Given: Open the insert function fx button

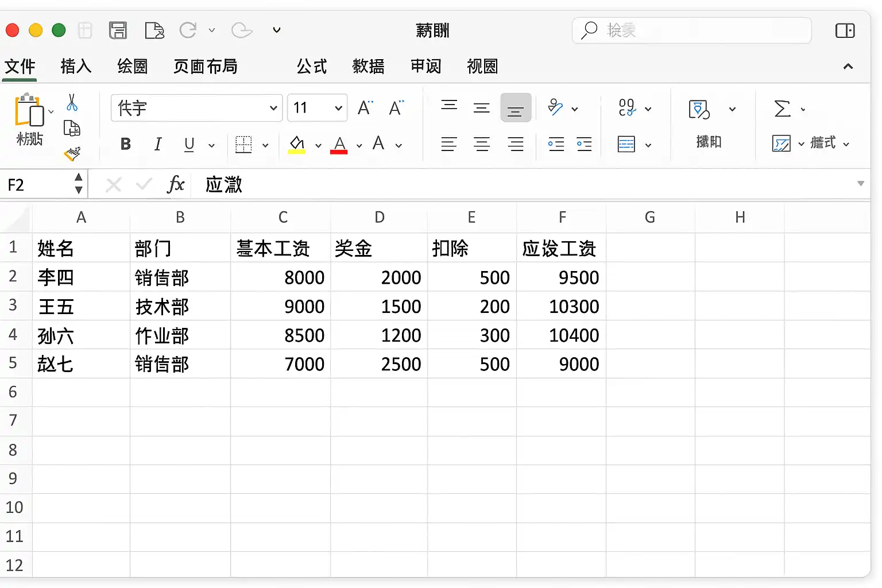Looking at the screenshot, I should (176, 184).
